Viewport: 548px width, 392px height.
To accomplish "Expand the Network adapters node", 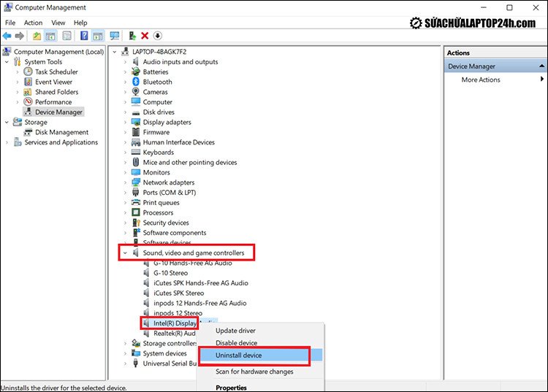I will coord(125,182).
